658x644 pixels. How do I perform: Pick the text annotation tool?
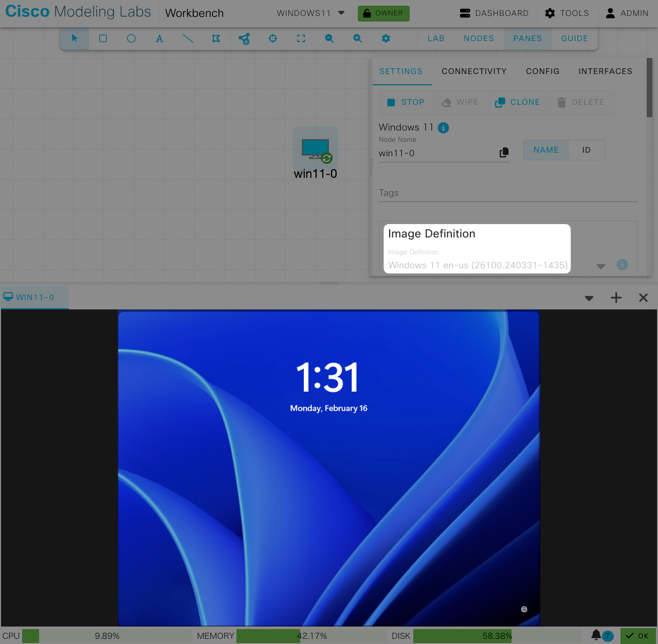click(x=159, y=39)
